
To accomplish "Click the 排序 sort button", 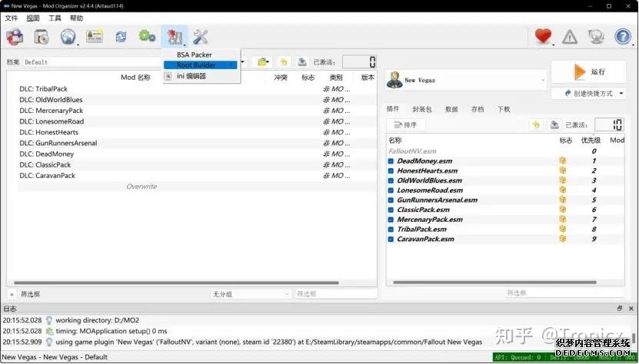I will (405, 125).
